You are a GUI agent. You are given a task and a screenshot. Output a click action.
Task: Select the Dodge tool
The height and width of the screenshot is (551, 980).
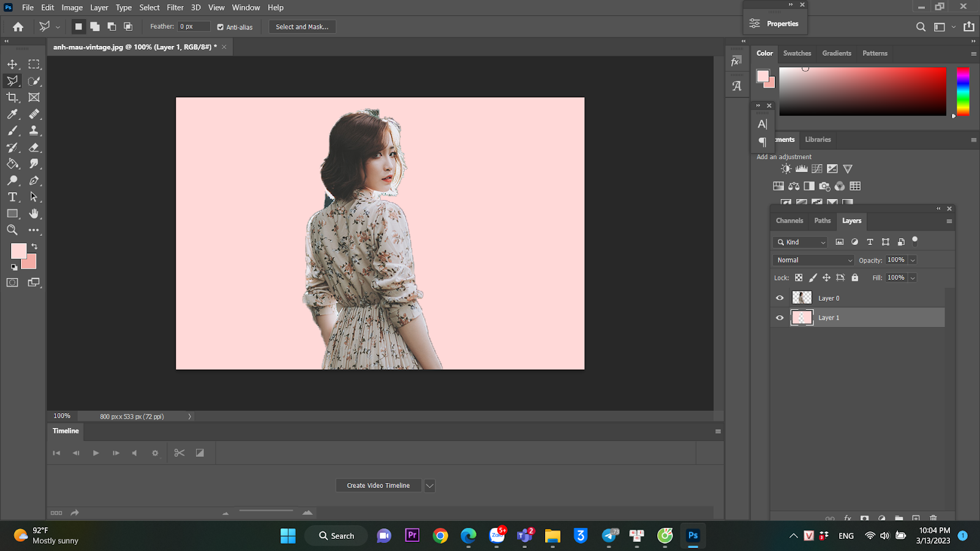[x=12, y=181]
